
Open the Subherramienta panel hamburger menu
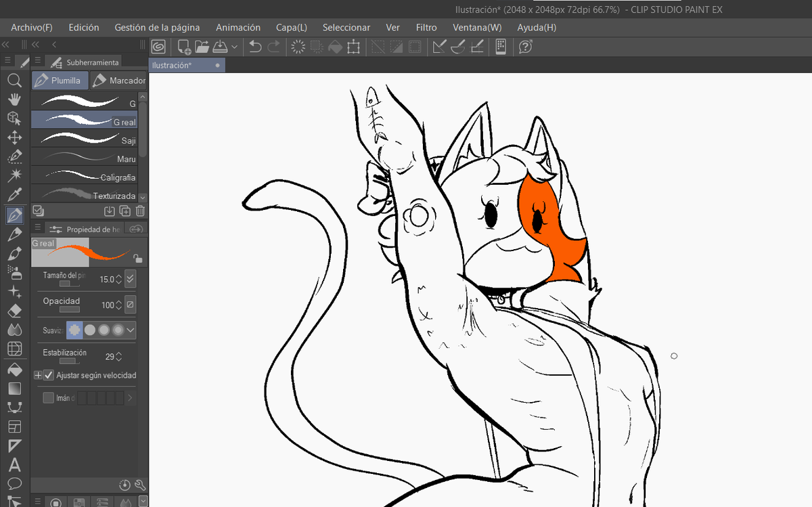pyautogui.click(x=38, y=62)
